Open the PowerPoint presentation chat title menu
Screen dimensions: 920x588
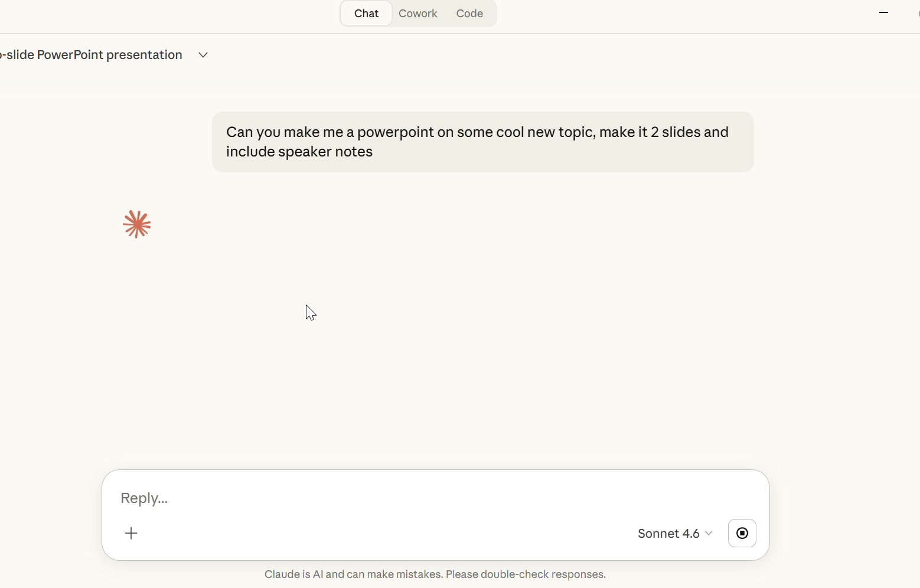point(92,55)
